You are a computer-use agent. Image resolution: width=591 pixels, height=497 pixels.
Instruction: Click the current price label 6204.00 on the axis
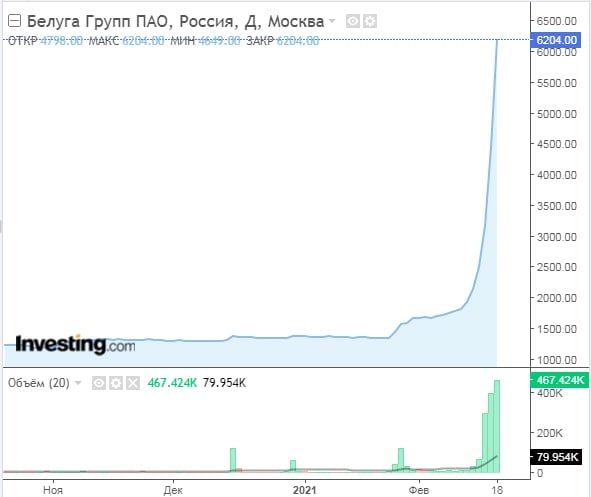[556, 40]
